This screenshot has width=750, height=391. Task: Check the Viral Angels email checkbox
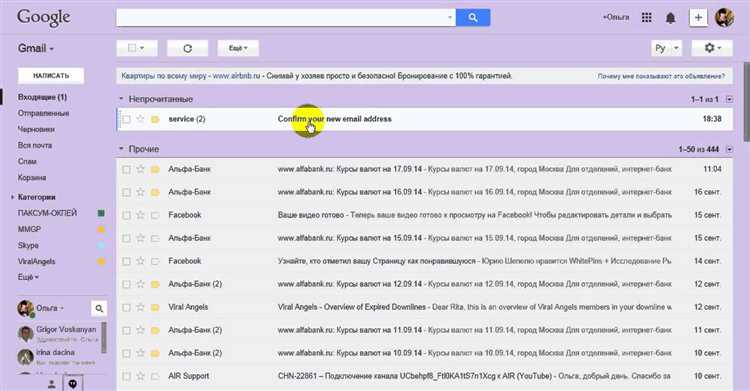[126, 307]
